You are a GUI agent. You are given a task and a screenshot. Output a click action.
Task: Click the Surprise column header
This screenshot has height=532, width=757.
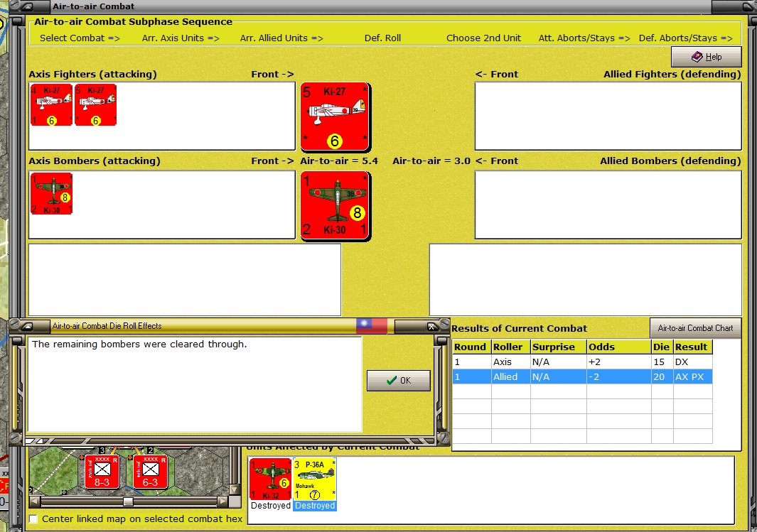coord(558,347)
